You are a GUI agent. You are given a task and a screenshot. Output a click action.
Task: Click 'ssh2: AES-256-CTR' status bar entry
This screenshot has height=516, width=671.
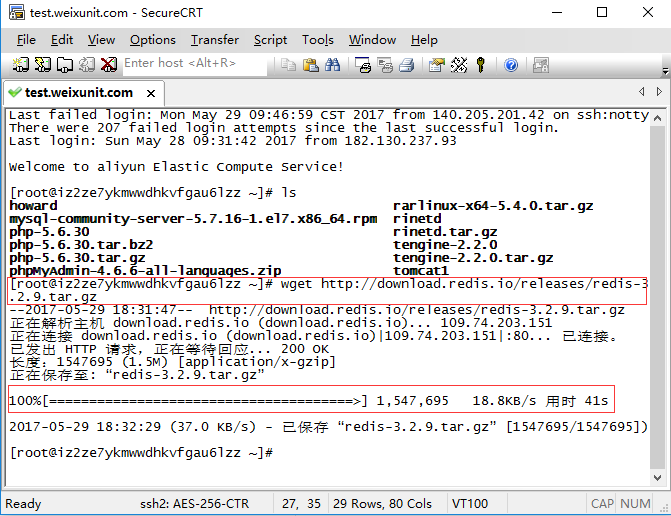click(x=194, y=504)
